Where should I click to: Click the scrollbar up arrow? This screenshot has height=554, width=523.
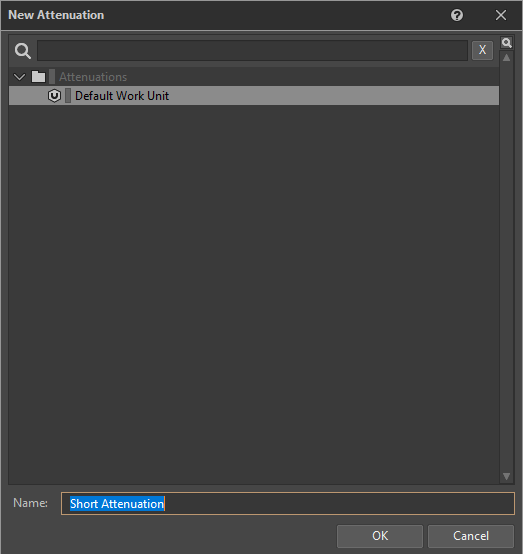click(x=506, y=58)
